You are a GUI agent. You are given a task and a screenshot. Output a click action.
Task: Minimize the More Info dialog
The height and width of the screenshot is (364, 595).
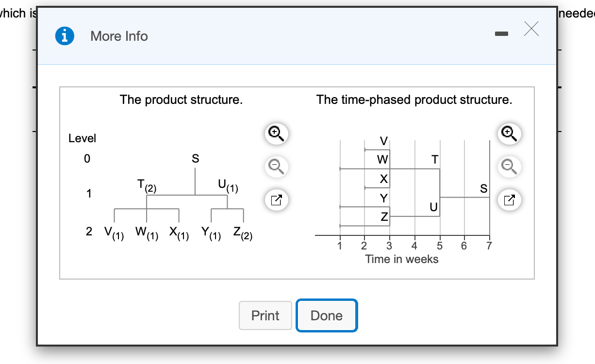[501, 34]
